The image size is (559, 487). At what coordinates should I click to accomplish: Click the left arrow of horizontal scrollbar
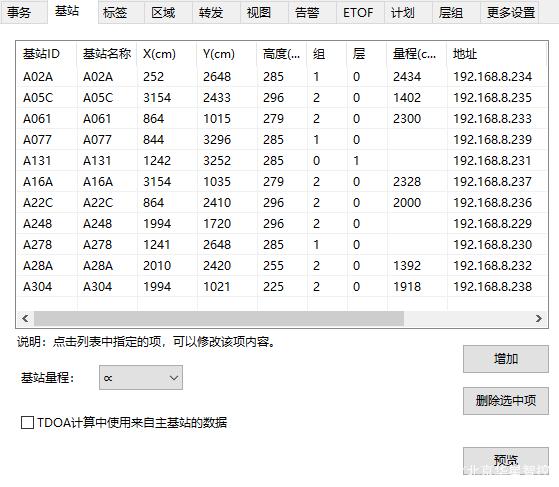pos(25,318)
